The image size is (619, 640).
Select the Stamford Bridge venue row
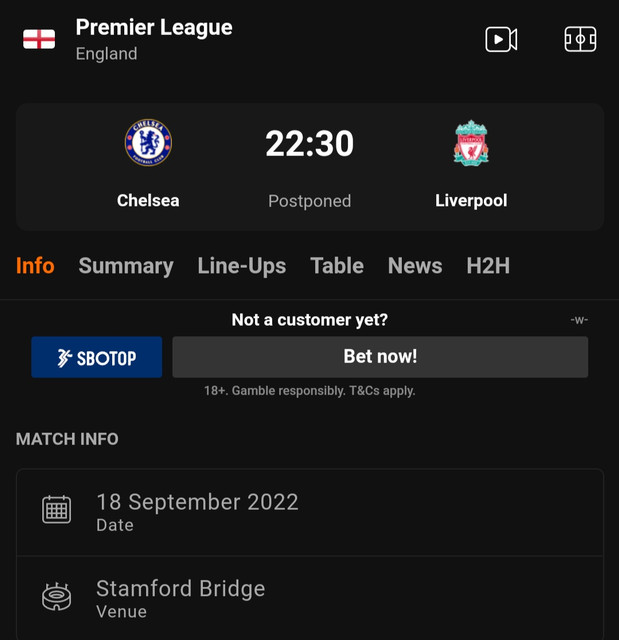310,598
